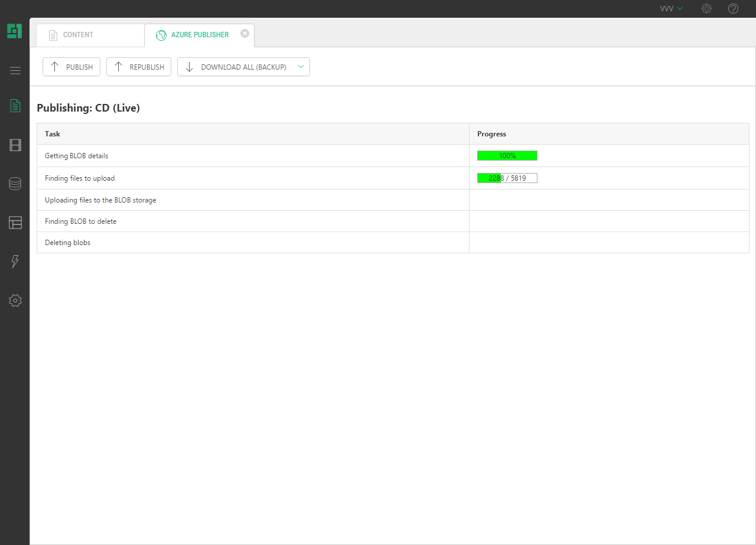
Task: Open the top bar settings gear
Action: [706, 9]
